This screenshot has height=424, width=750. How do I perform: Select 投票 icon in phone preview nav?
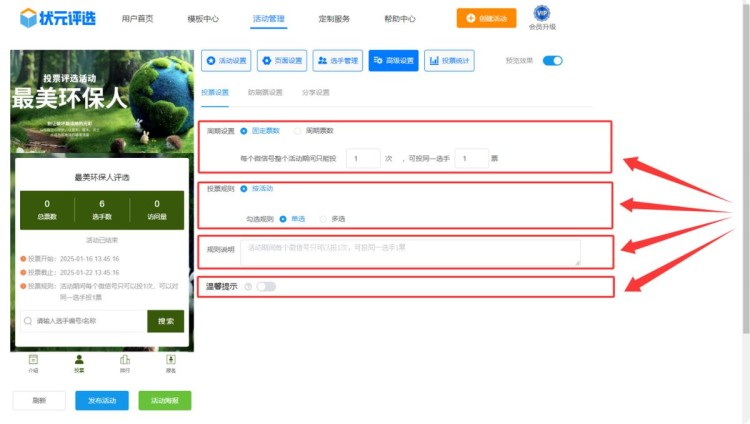point(79,362)
